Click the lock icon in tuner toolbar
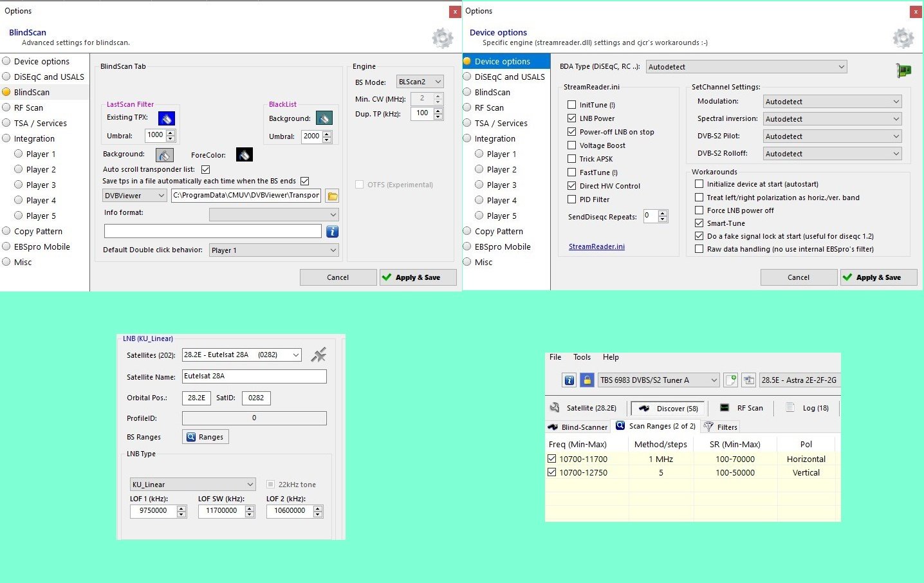 [x=587, y=380]
